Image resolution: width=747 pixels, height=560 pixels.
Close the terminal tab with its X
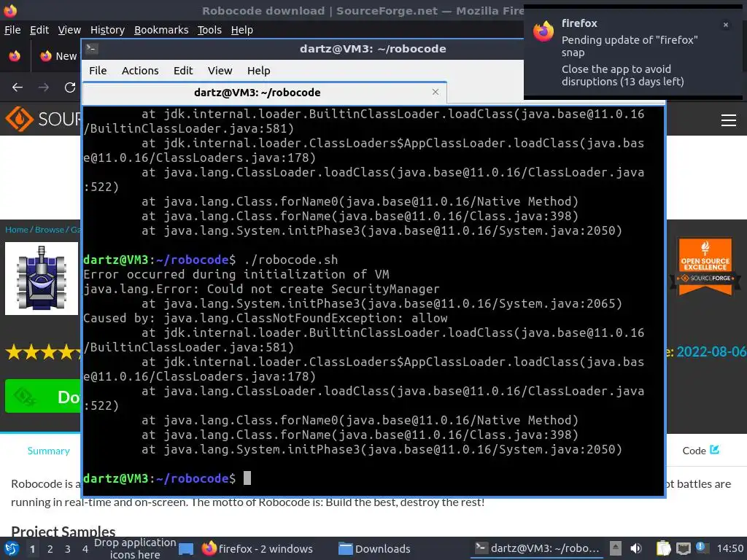click(436, 92)
